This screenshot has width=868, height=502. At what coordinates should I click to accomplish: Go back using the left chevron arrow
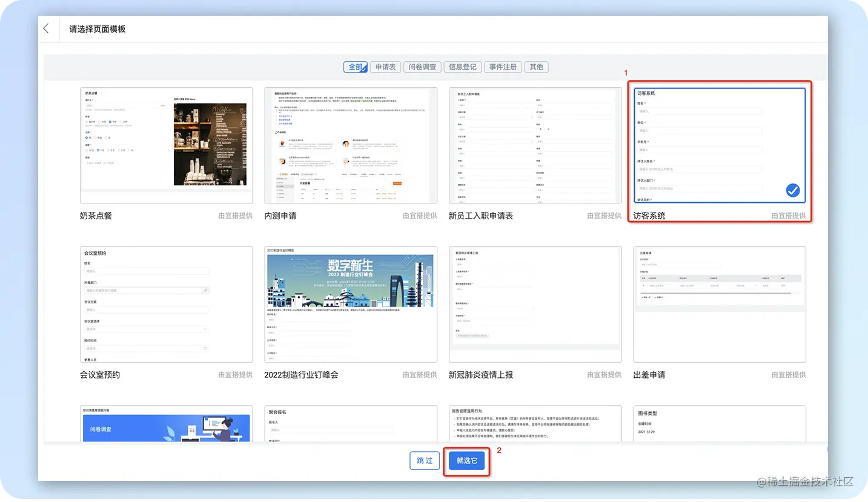pyautogui.click(x=46, y=28)
